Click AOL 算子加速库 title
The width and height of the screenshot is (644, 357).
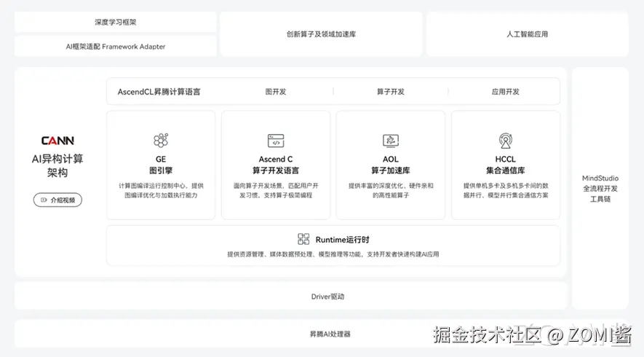[x=391, y=165]
